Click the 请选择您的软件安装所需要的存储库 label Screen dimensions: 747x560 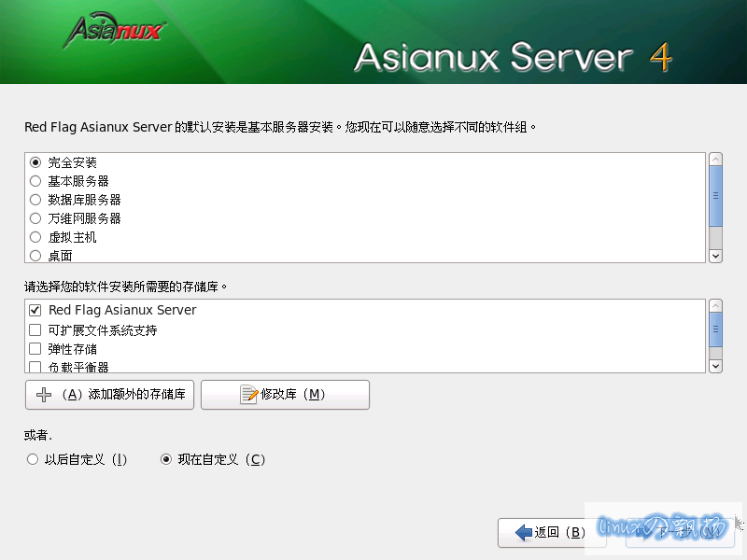(126, 287)
